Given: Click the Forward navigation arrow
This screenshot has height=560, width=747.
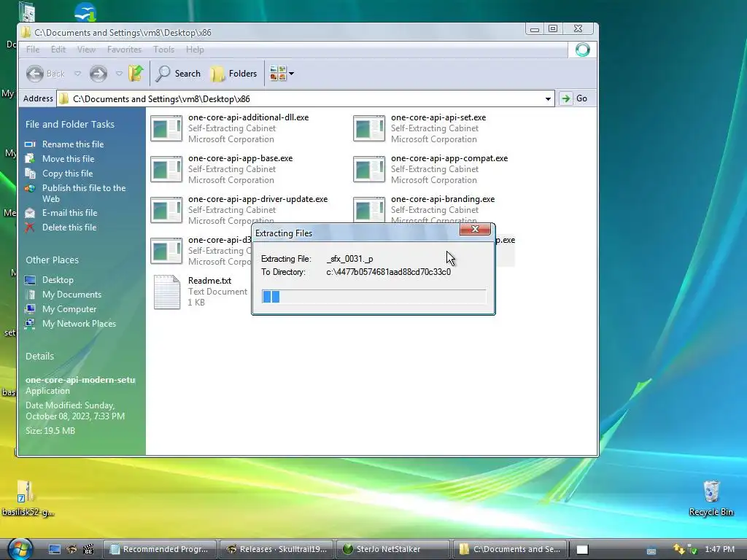Looking at the screenshot, I should (98, 74).
